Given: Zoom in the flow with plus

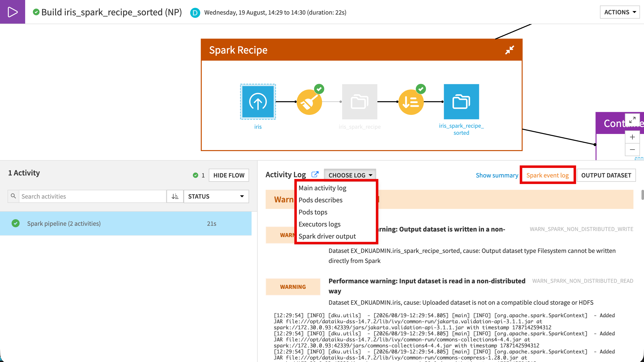Looking at the screenshot, I should pyautogui.click(x=632, y=137).
